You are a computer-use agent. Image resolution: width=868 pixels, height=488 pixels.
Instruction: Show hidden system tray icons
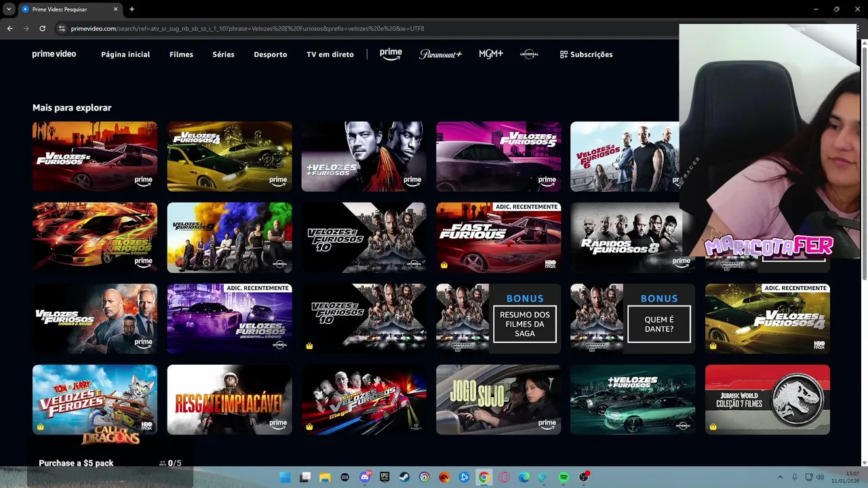tap(780, 477)
